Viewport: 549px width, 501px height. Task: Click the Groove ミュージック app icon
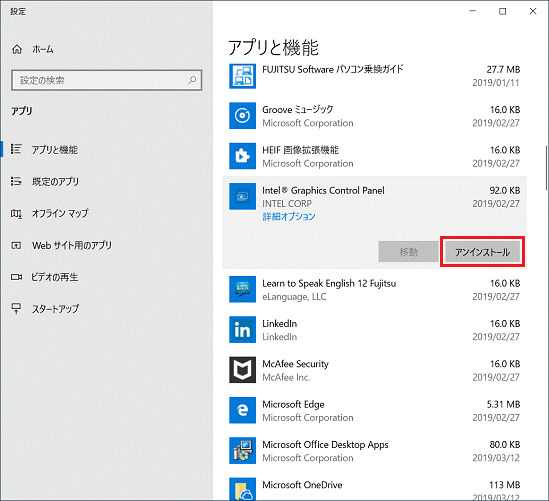242,116
